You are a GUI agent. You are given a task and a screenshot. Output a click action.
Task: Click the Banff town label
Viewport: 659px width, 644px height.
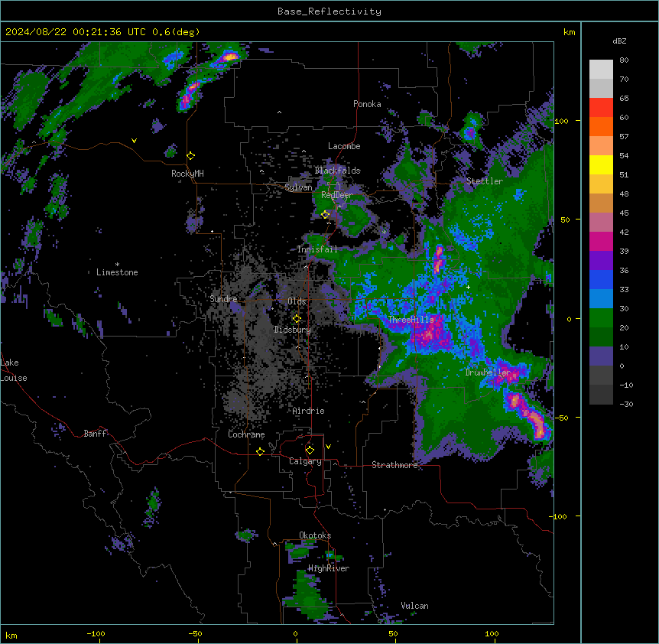tap(95, 434)
